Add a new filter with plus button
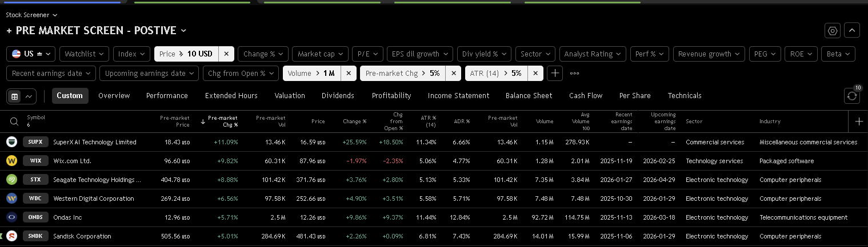 [554, 73]
